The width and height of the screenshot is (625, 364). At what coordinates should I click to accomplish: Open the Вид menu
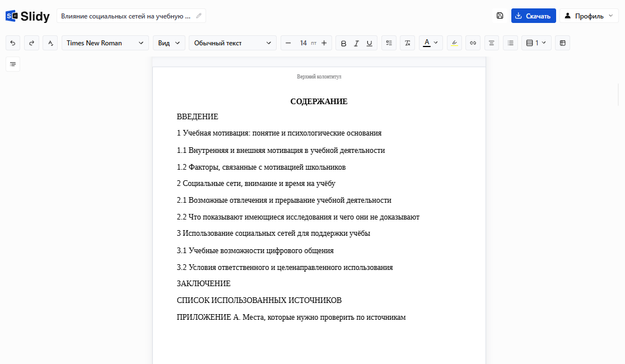[169, 43]
